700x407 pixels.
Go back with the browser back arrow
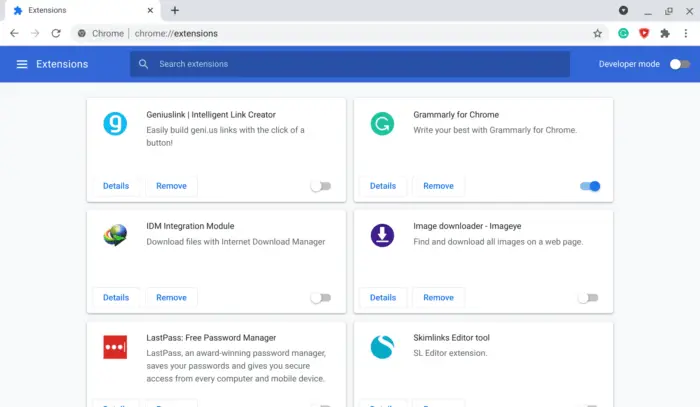tap(14, 33)
